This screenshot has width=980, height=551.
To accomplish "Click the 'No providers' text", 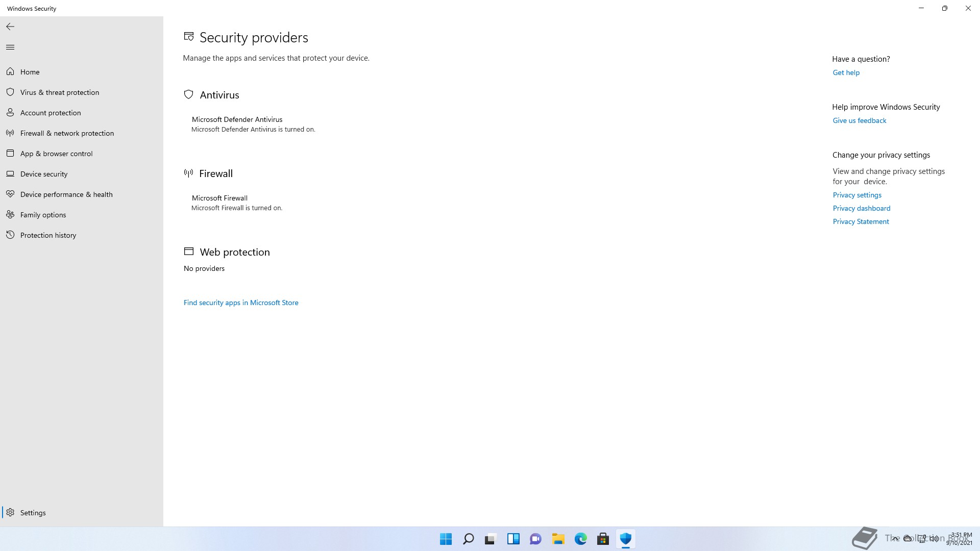I will pos(204,268).
